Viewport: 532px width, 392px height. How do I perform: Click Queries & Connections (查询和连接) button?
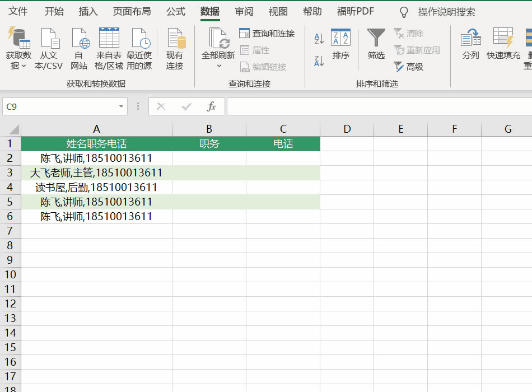click(267, 34)
